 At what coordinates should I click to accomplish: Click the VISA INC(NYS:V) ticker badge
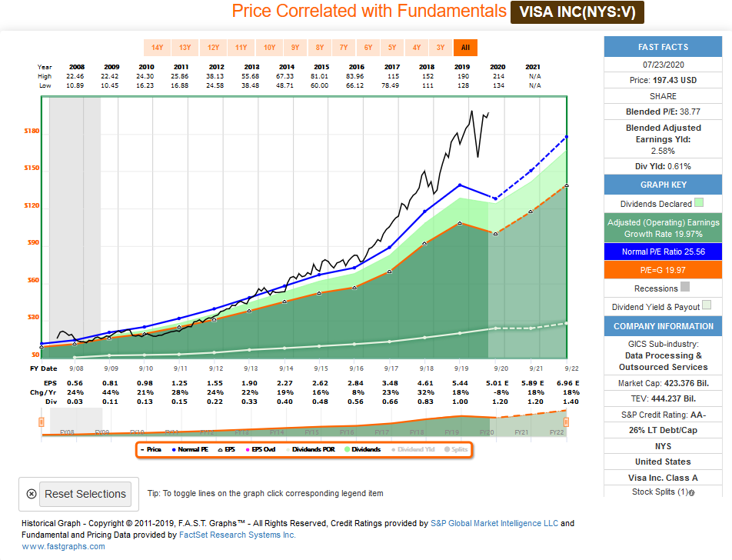click(x=577, y=12)
